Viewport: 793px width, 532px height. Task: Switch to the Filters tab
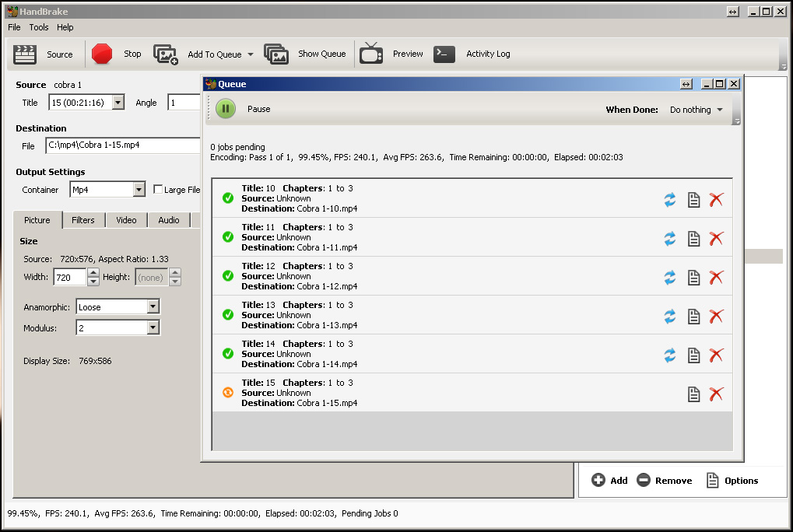pos(83,220)
